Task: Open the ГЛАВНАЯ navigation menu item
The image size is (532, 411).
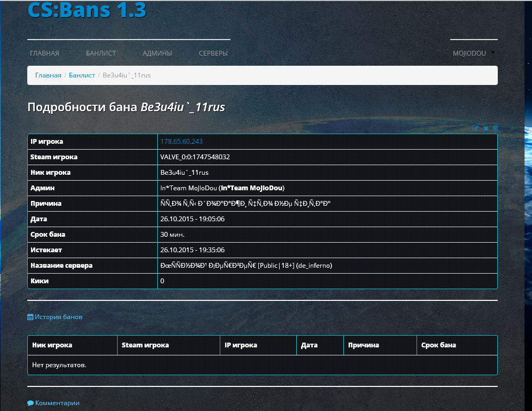Action: [x=44, y=53]
